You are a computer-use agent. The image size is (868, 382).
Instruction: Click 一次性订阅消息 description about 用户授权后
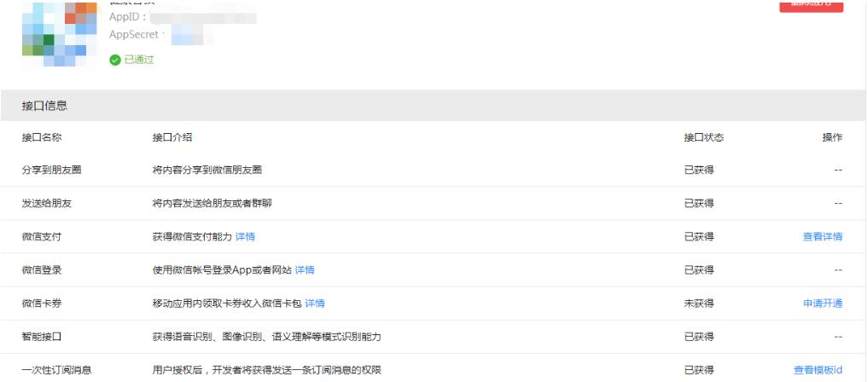pyautogui.click(x=267, y=370)
